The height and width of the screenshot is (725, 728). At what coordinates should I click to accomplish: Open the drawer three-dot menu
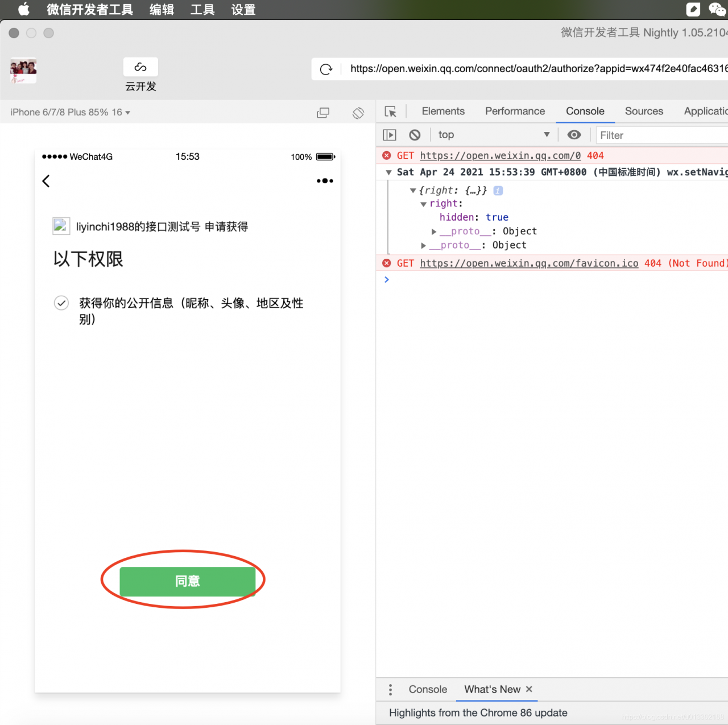(x=390, y=690)
